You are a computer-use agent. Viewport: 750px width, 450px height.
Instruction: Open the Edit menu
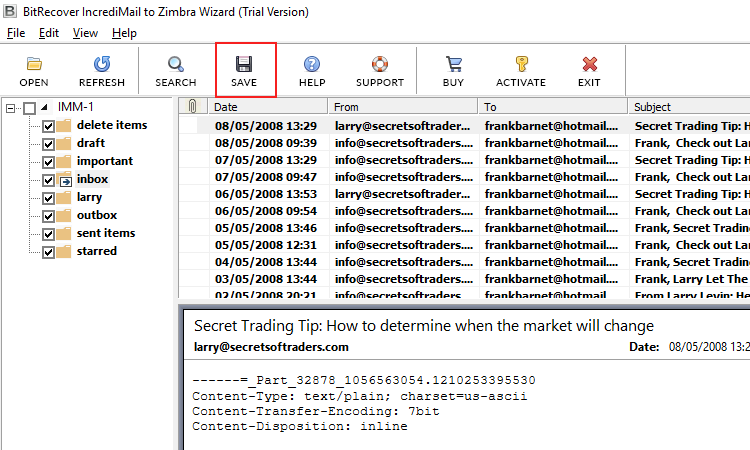click(49, 33)
